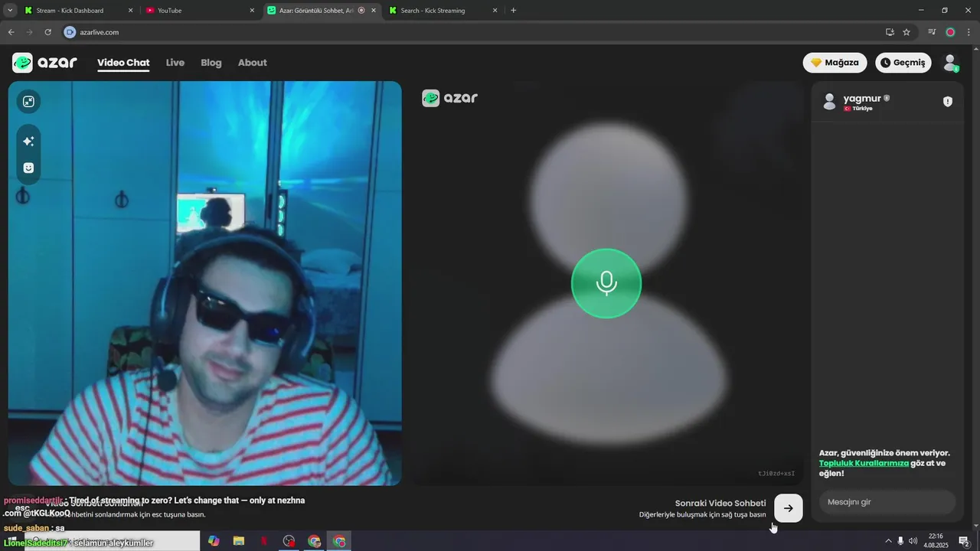The height and width of the screenshot is (551, 980).
Task: Open the smiley face filter icon
Action: click(x=28, y=168)
